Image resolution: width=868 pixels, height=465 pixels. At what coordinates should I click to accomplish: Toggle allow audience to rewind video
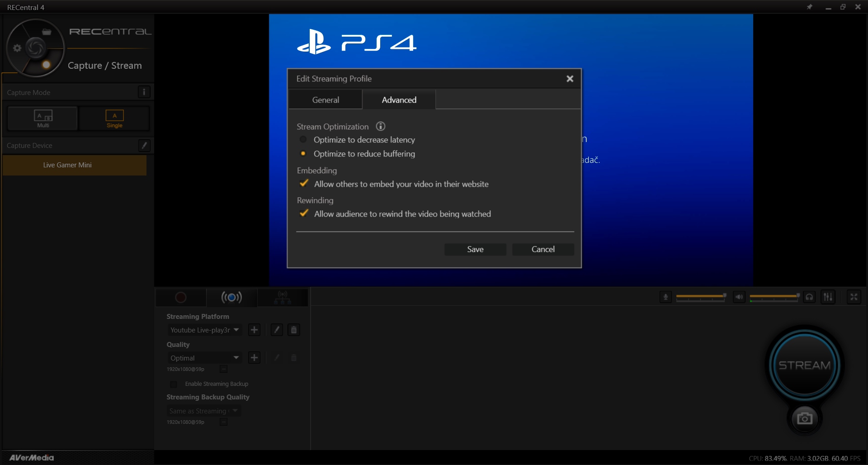[304, 214]
